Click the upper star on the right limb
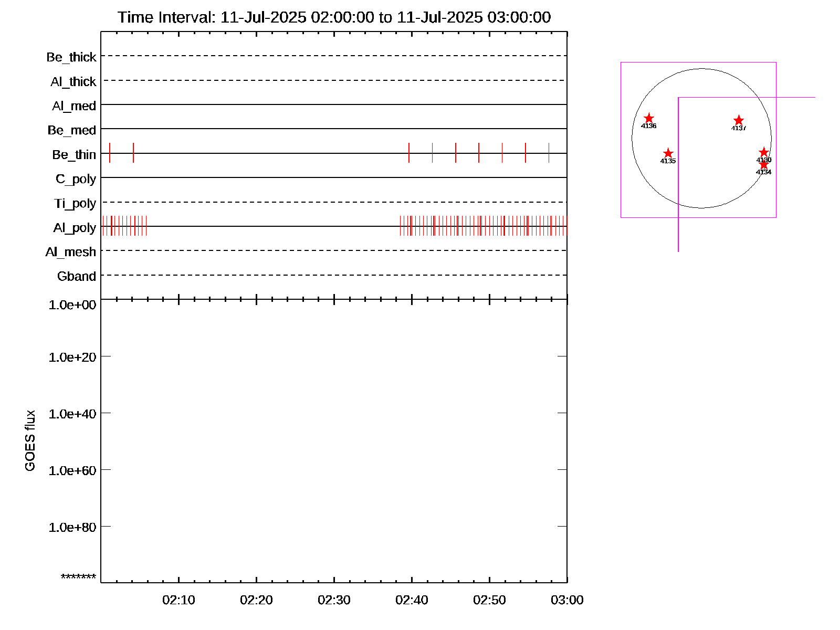 764,152
